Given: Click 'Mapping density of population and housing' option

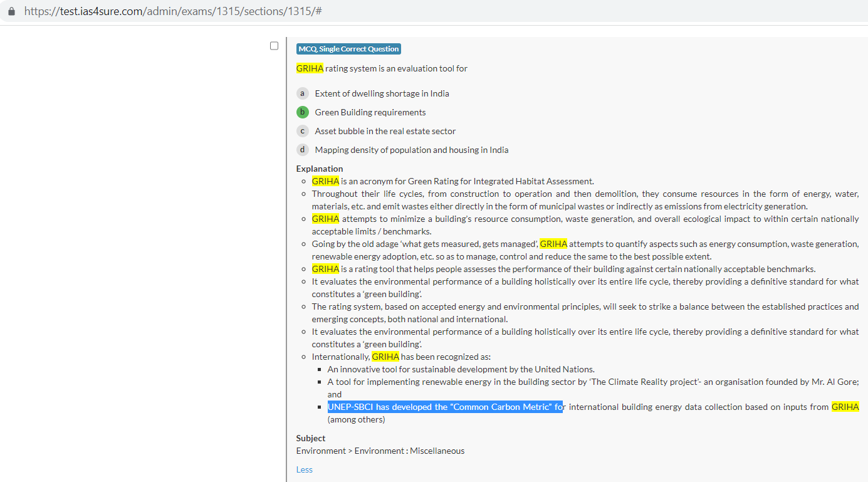Looking at the screenshot, I should [411, 150].
